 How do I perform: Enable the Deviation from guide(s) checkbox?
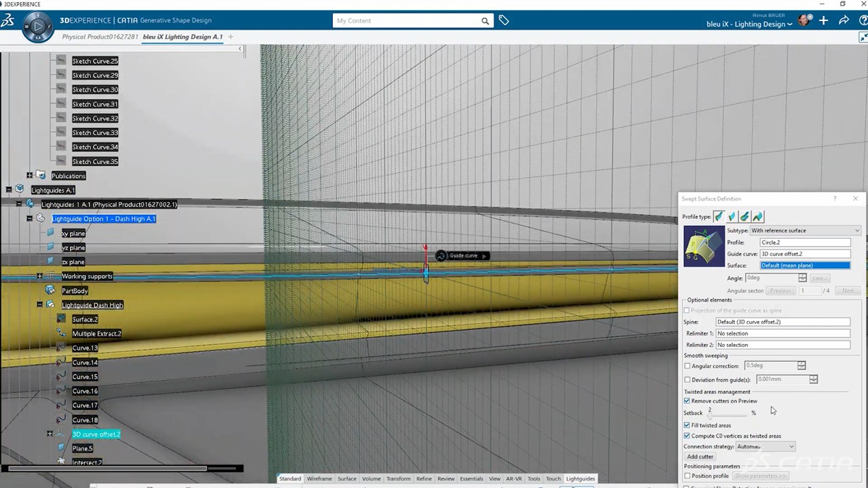coord(688,380)
